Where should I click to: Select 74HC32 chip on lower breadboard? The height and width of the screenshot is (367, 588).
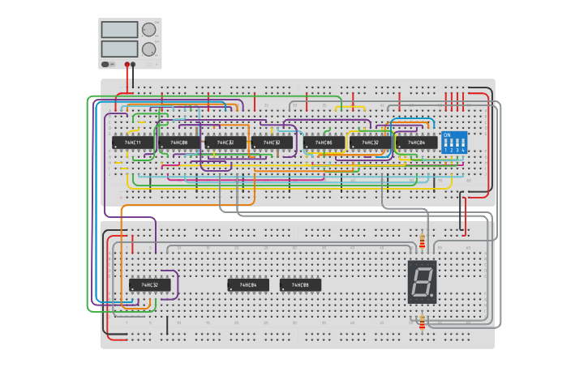pyautogui.click(x=150, y=284)
